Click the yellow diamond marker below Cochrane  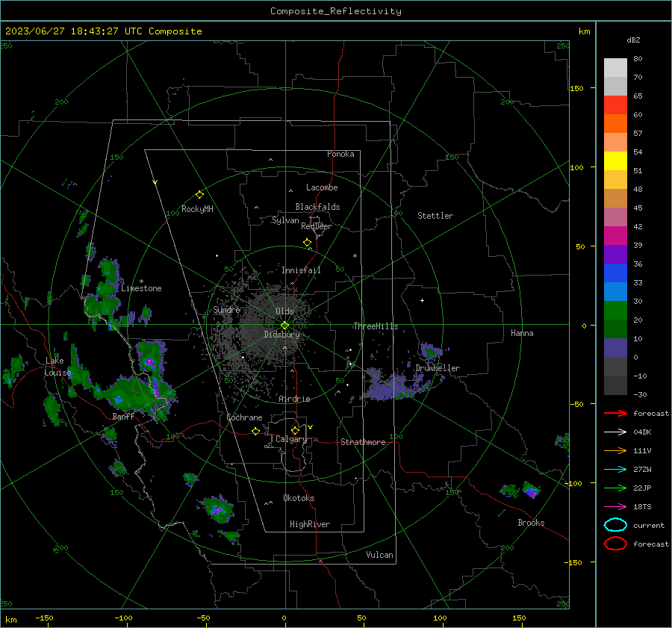click(255, 431)
